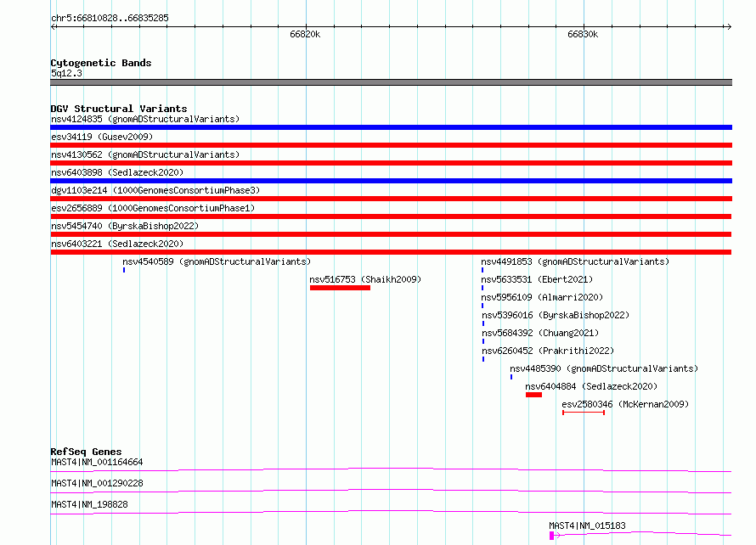
Task: Click nsv6403221 (Sedlazeck2020) label
Action: (117, 244)
